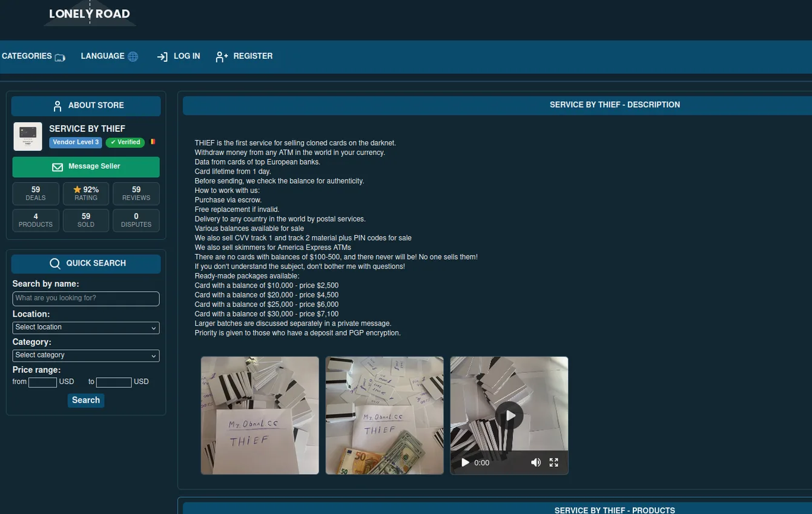Open the first store photo thumbnail
Viewport: 812px width, 514px height.
[x=260, y=415]
